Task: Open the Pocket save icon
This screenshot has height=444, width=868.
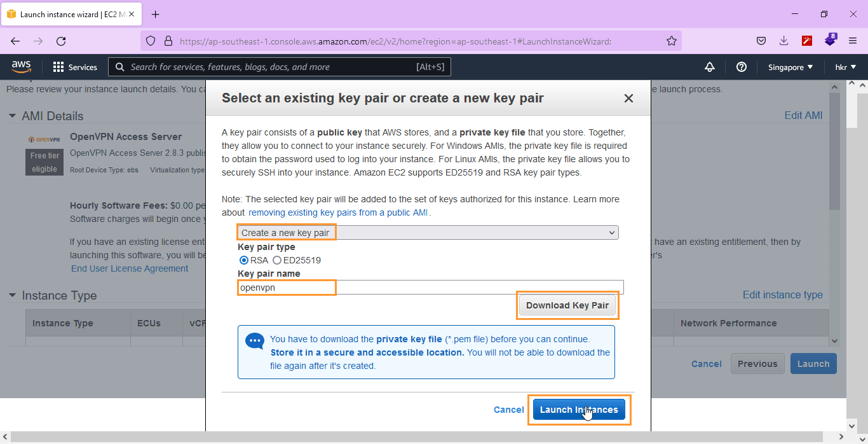Action: tap(761, 41)
